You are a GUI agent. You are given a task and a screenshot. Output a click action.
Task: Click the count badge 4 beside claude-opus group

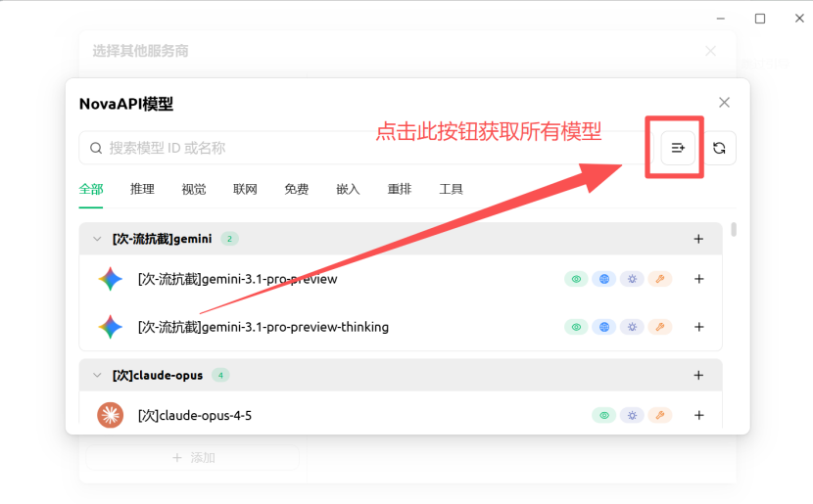[x=220, y=375]
